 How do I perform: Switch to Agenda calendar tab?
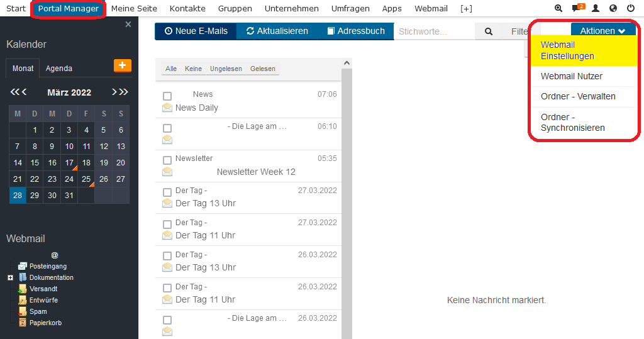point(58,68)
